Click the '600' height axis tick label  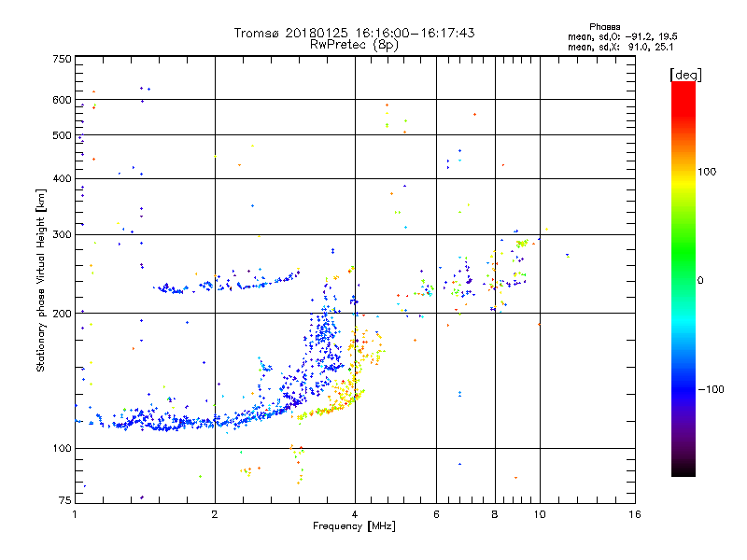click(x=62, y=100)
